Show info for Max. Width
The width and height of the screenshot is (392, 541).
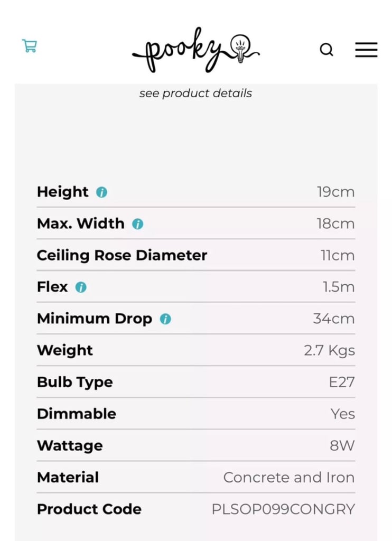138,224
